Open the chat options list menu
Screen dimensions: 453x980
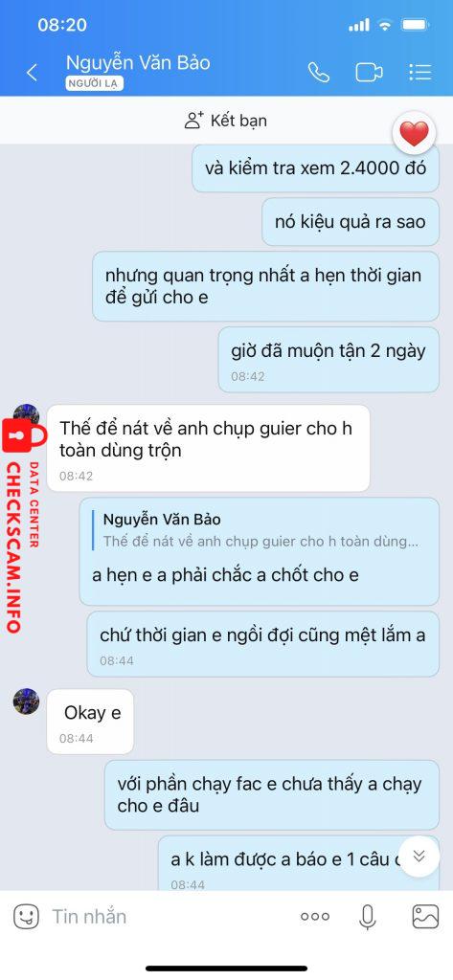point(419,73)
